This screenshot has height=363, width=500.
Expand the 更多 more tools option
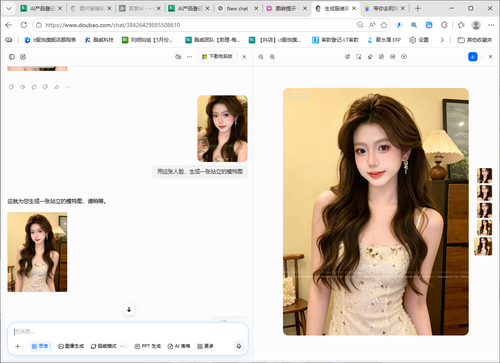coord(205,346)
